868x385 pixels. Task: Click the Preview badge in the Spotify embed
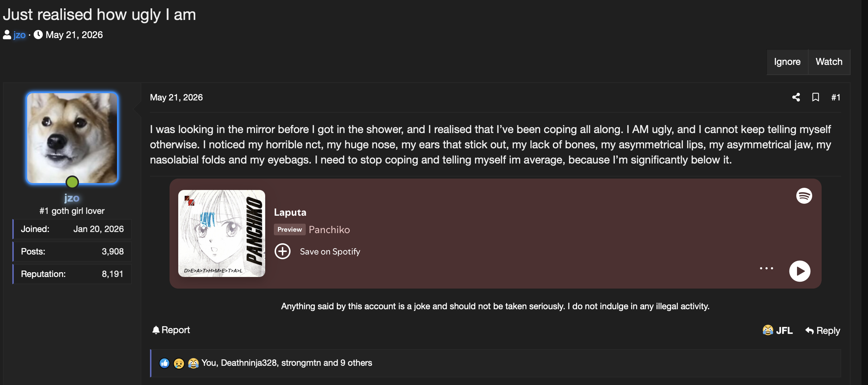(x=289, y=229)
